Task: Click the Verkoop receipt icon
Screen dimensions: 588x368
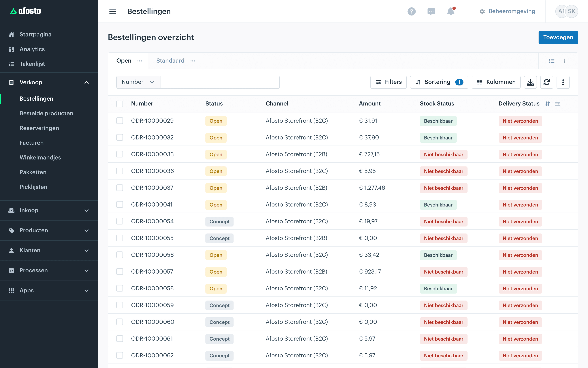Action: 11,82
